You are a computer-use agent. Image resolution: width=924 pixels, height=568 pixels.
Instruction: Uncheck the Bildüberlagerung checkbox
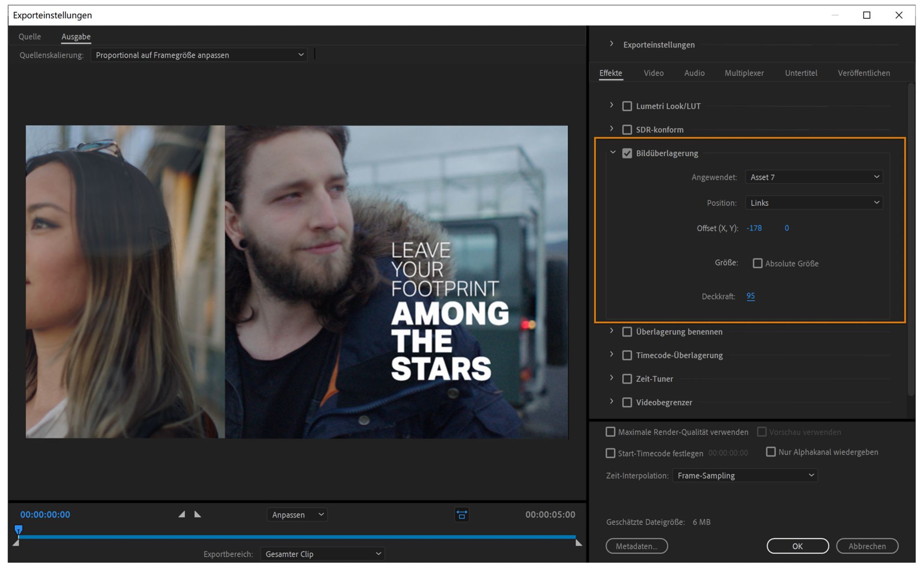point(627,153)
